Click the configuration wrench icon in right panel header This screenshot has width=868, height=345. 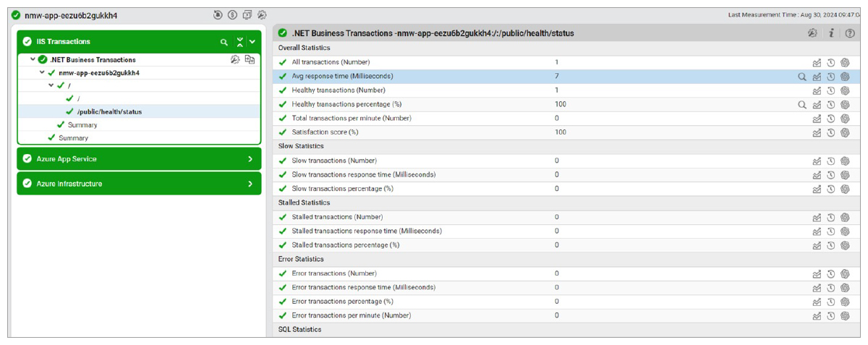click(812, 33)
